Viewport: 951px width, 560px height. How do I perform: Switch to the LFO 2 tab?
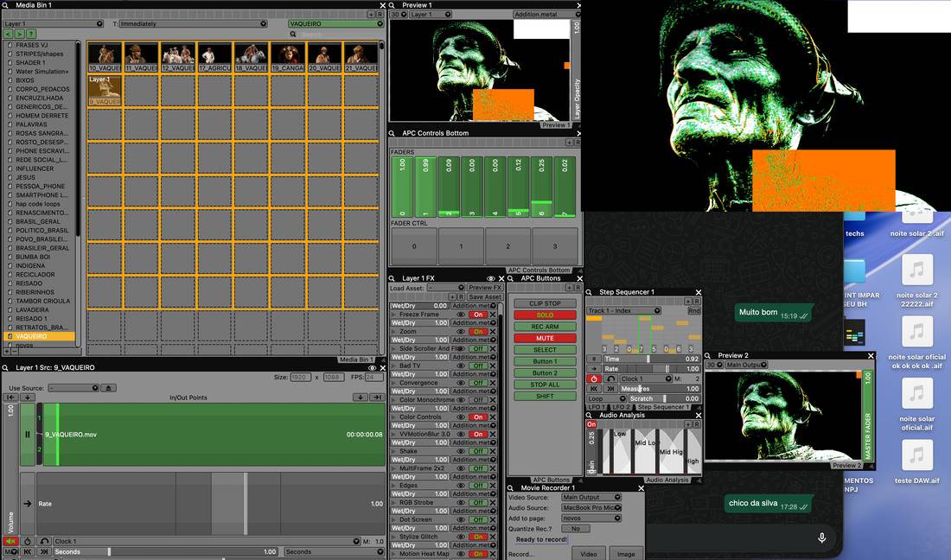coord(621,407)
